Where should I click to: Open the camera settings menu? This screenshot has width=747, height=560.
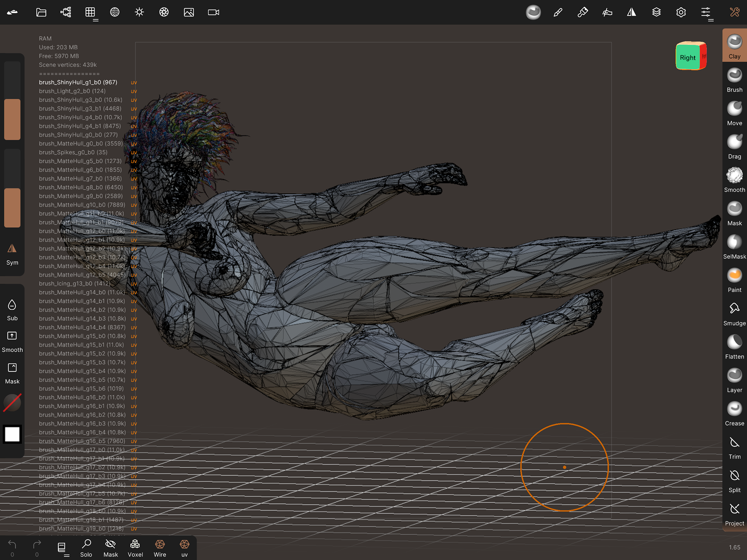click(214, 12)
